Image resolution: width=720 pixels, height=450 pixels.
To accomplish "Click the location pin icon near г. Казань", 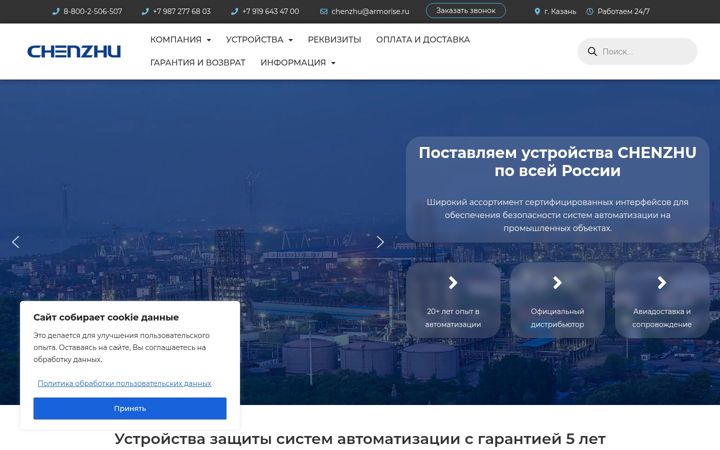I will [537, 11].
